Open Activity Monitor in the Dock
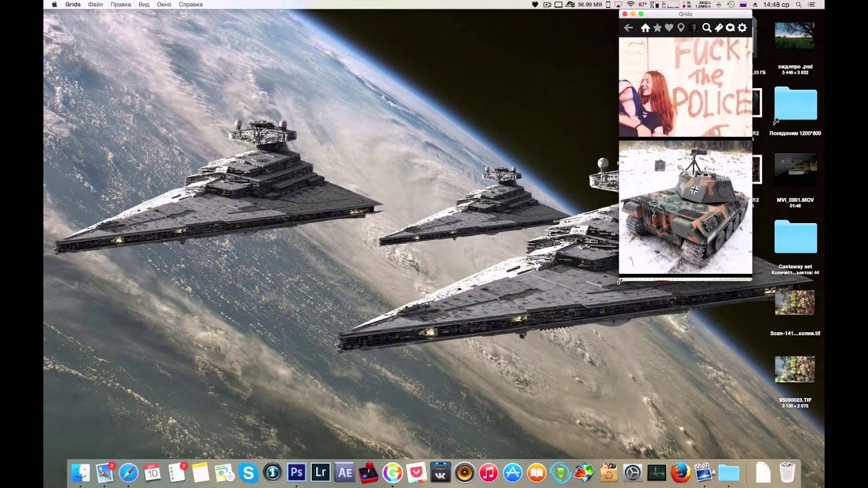The height and width of the screenshot is (488, 868). click(x=656, y=472)
